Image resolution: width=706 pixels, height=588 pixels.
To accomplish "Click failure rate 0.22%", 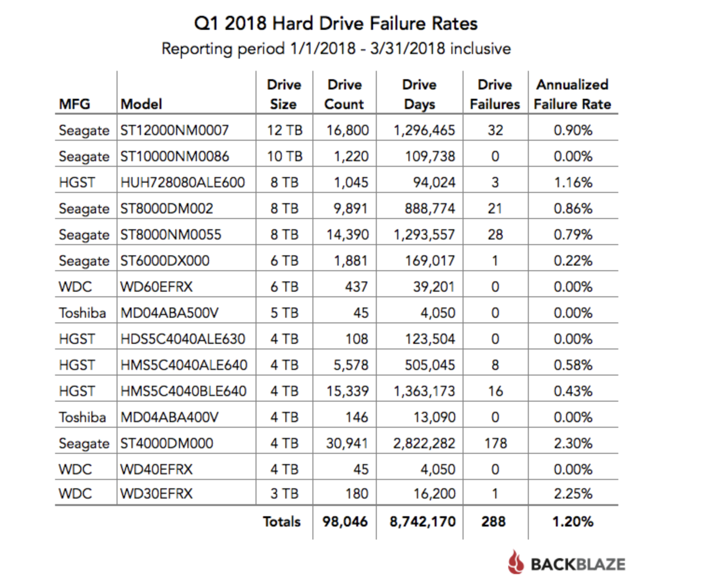I will click(573, 260).
